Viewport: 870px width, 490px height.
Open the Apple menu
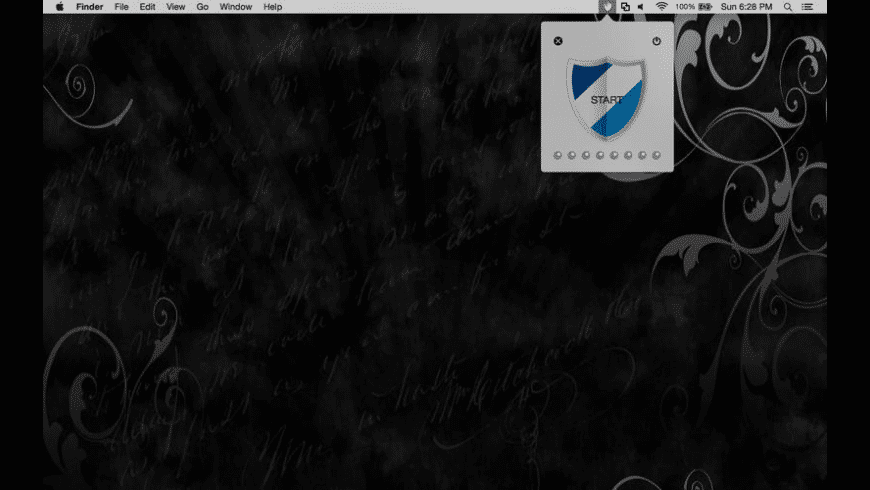[x=60, y=7]
